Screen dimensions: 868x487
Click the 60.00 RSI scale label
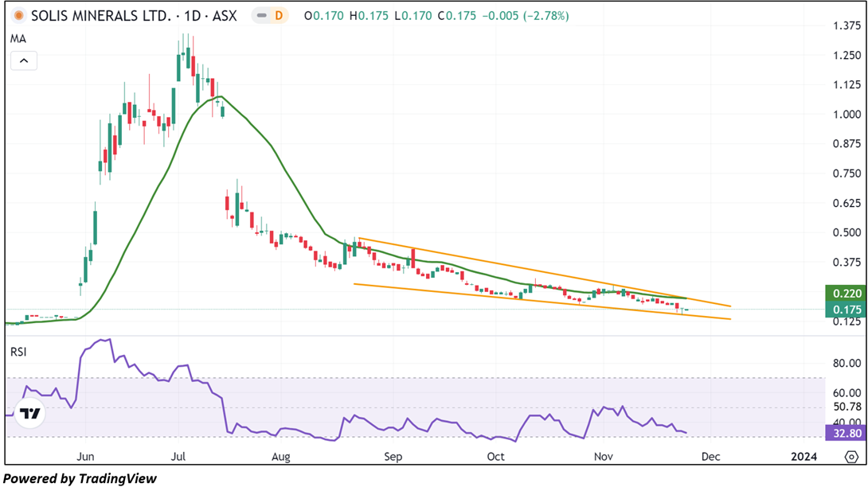point(847,393)
